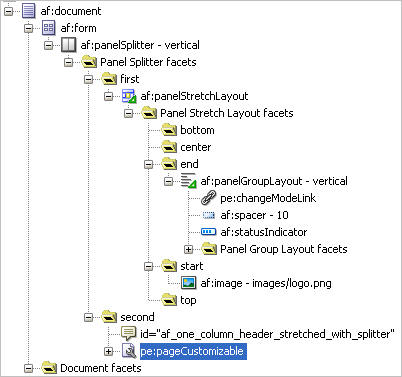Viewport: 402px width, 377px height.
Task: Click the af:panelStretchLayout component icon
Action: click(129, 96)
